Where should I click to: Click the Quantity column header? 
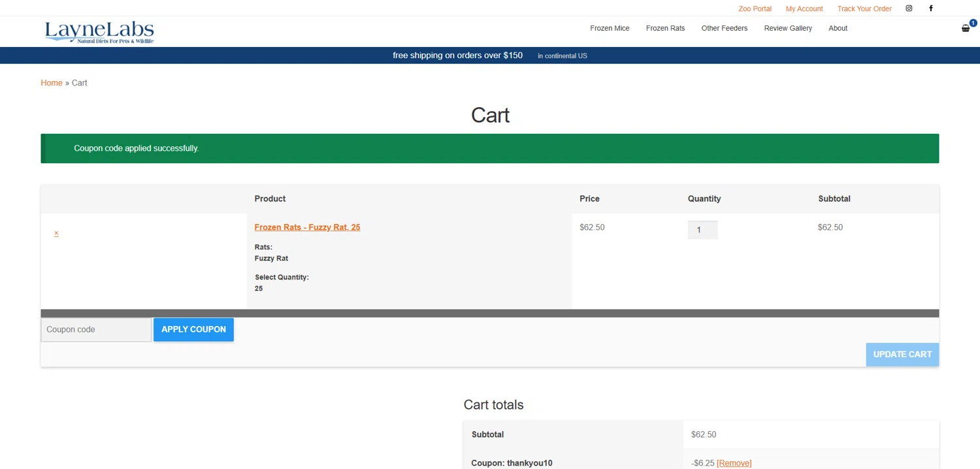704,199
